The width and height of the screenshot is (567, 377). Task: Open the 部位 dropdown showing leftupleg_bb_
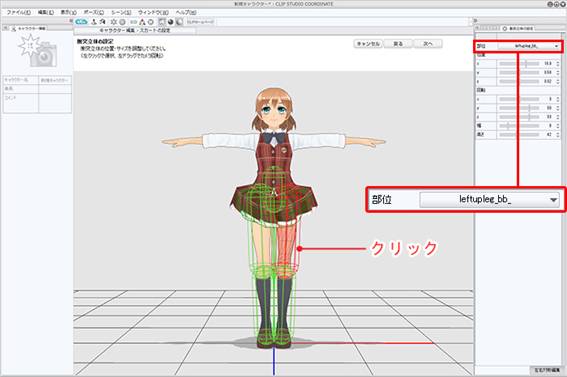530,46
